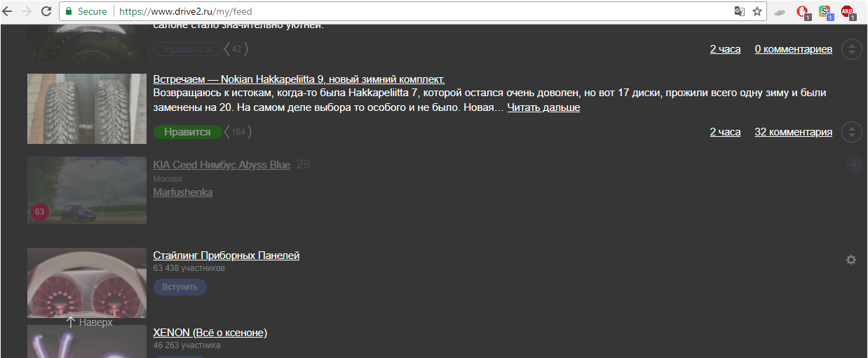Click the Вступить button for Стайлинг Приборных Панелей
The width and height of the screenshot is (868, 358).
tap(180, 287)
